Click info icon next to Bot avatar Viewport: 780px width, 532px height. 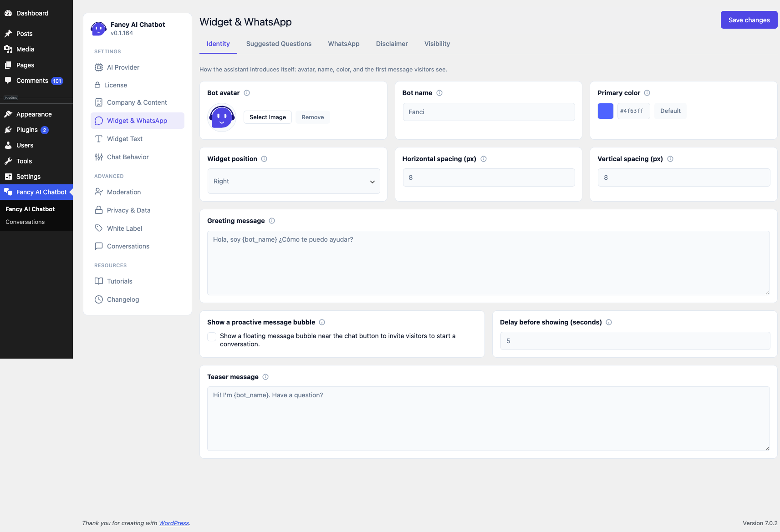[247, 93]
